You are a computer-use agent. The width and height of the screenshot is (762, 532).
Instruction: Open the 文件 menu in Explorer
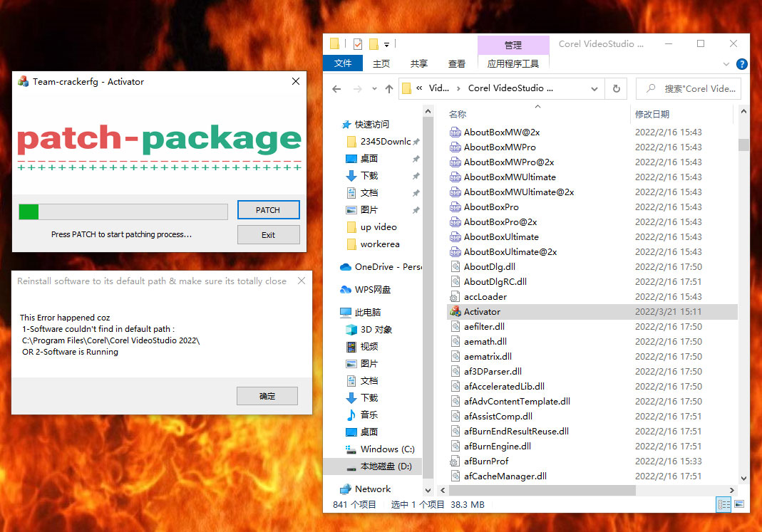(343, 63)
